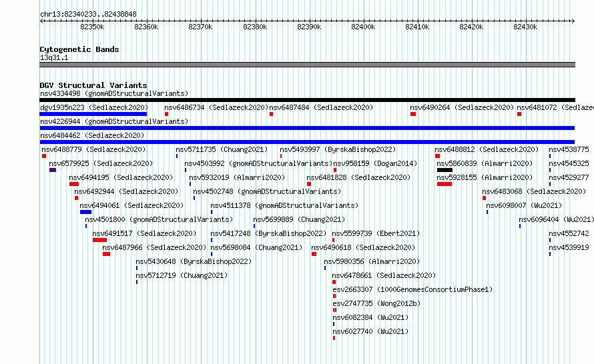Click nsv5493997 ByrskaBishop2022 label
594x364 pixels.
(x=338, y=149)
